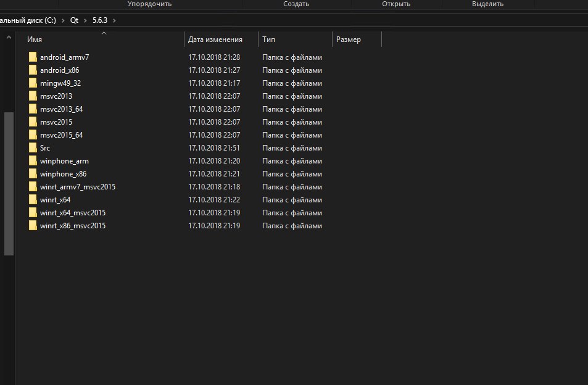Open the Создать ribbon group
Screen dimensions: 588x385
pos(296,4)
